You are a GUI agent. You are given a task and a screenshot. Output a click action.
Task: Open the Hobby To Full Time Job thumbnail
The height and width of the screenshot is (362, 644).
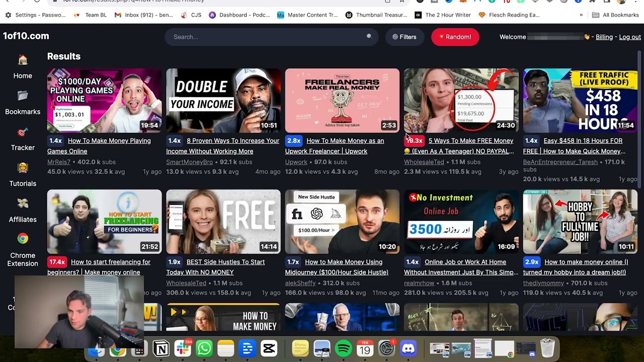(580, 222)
